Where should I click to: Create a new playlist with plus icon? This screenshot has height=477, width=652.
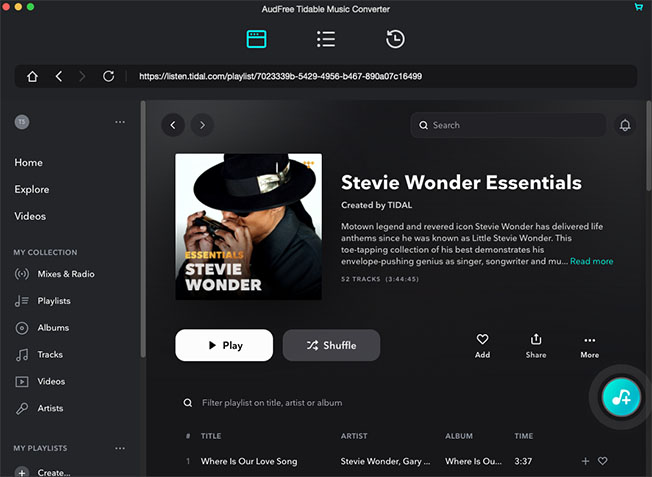click(x=22, y=472)
